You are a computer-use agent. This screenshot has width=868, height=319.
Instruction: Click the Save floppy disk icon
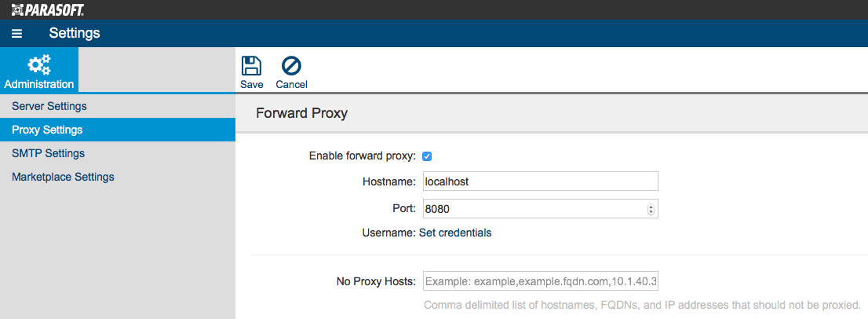coord(251,67)
